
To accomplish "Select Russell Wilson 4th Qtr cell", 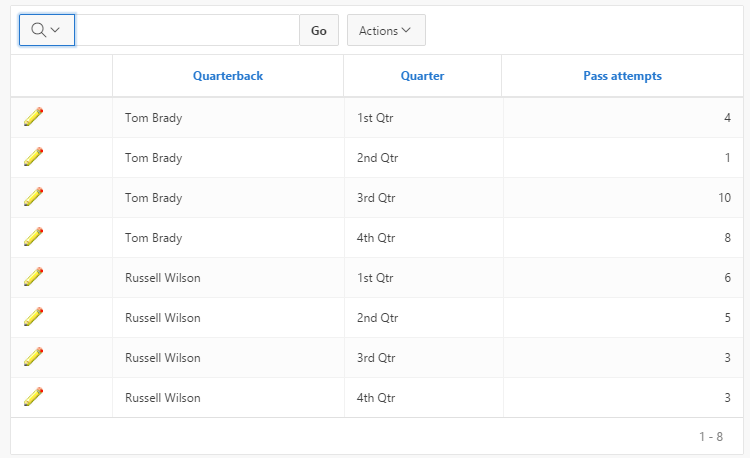I will pos(423,398).
